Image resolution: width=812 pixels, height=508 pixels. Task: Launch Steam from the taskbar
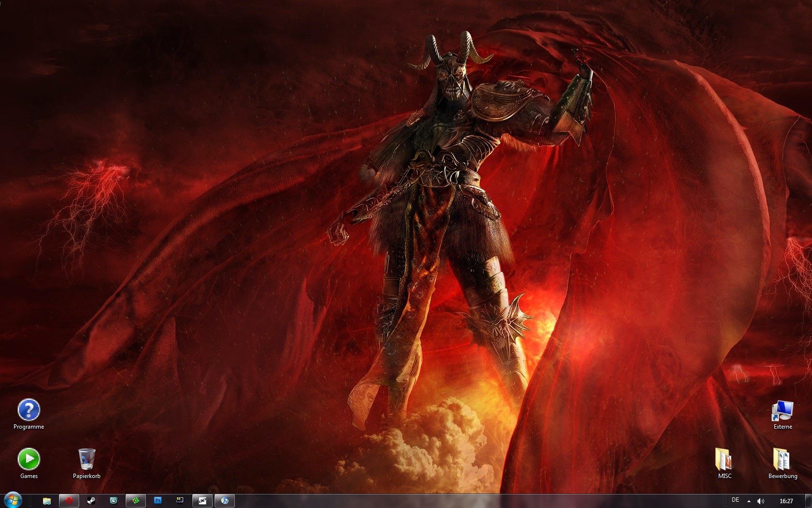click(91, 501)
